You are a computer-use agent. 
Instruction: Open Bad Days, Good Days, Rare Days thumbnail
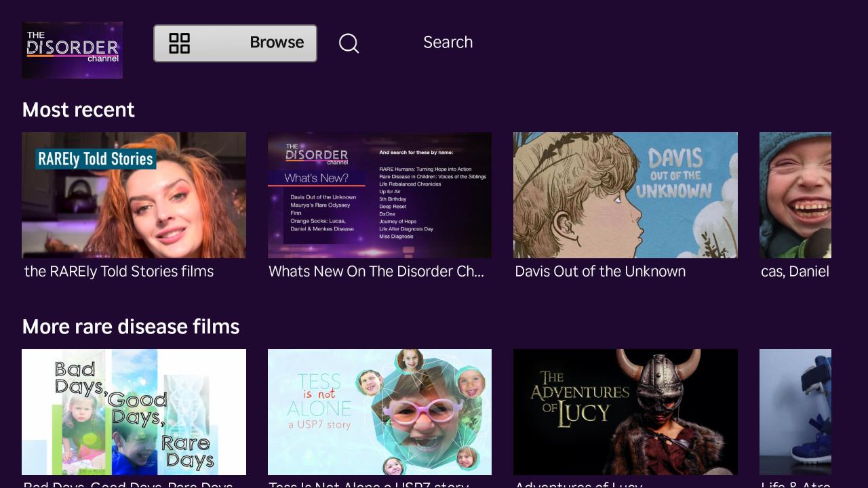[134, 411]
